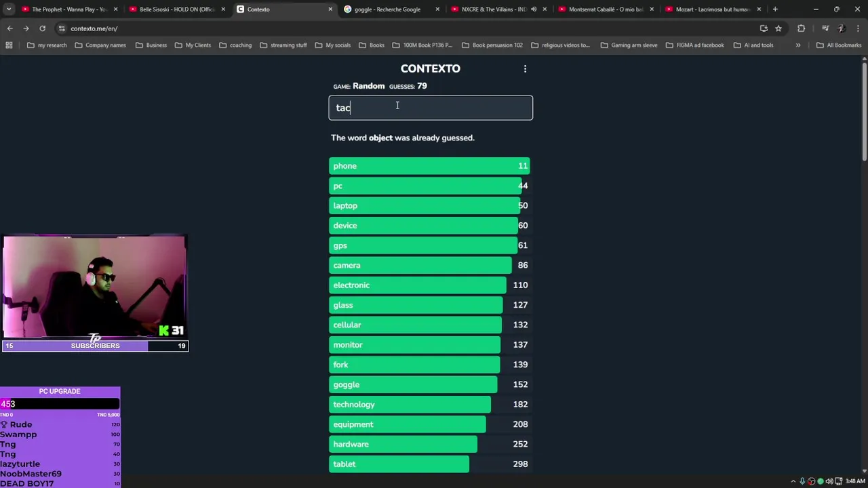Viewport: 868px width, 488px height.
Task: Go back to the previous page
Action: point(9,28)
